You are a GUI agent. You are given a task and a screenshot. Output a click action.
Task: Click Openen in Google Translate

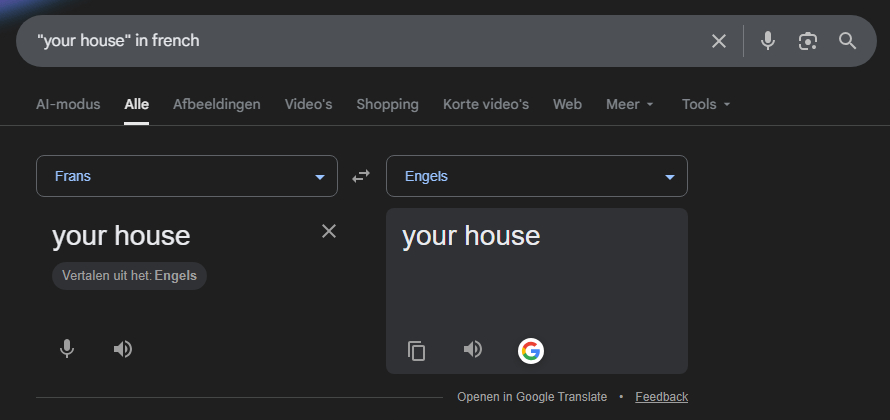[532, 397]
